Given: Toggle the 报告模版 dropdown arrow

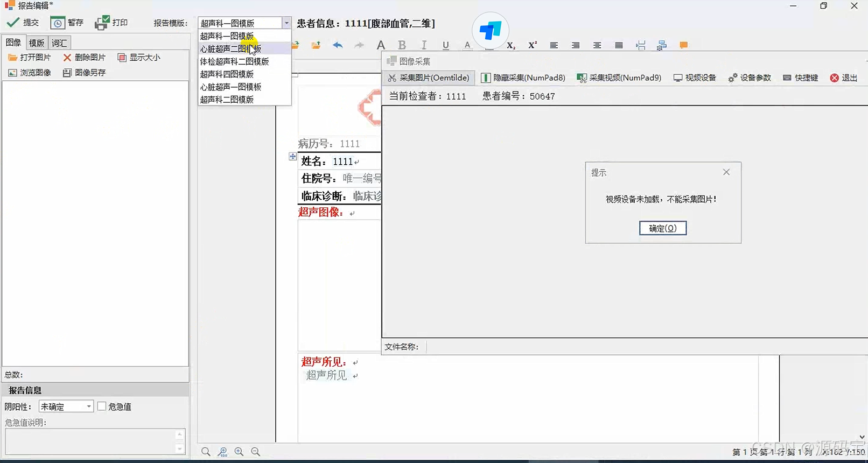Looking at the screenshot, I should 286,23.
